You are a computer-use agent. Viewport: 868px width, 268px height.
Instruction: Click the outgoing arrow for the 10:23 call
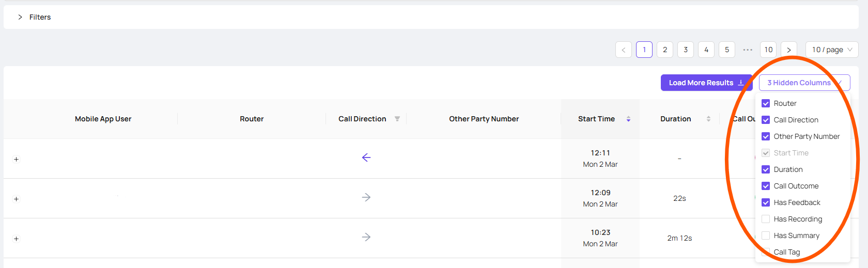[x=366, y=237]
